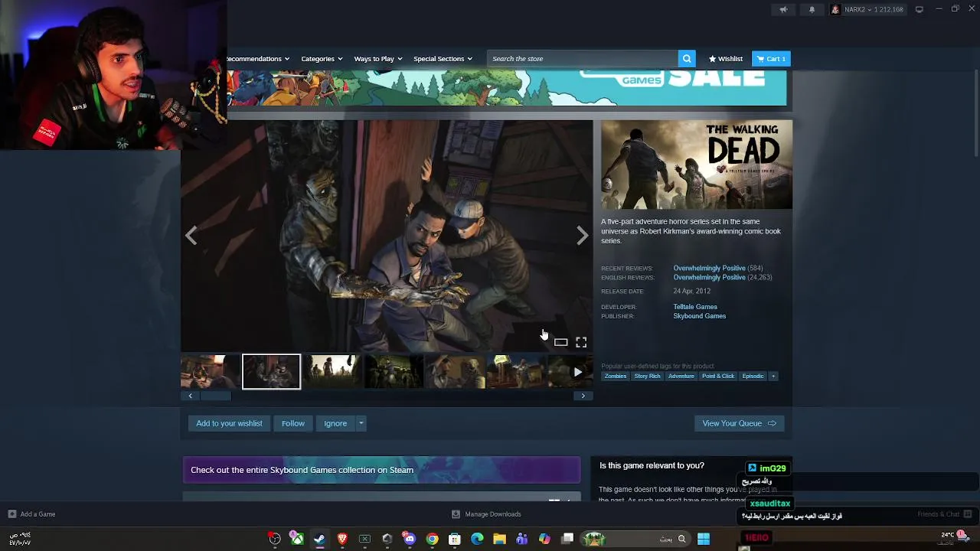The width and height of the screenshot is (980, 551).
Task: Open the Recommendations dropdown menu
Action: pyautogui.click(x=258, y=59)
